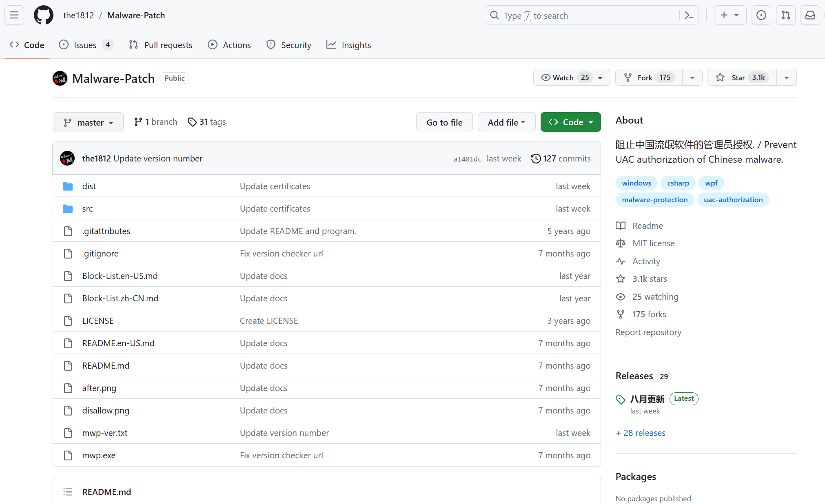This screenshot has height=504, width=825.
Task: Open the notifications inbox icon
Action: click(x=810, y=15)
